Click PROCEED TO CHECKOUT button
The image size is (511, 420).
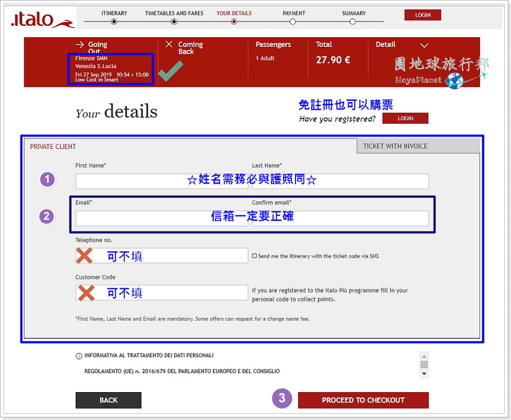click(x=363, y=400)
